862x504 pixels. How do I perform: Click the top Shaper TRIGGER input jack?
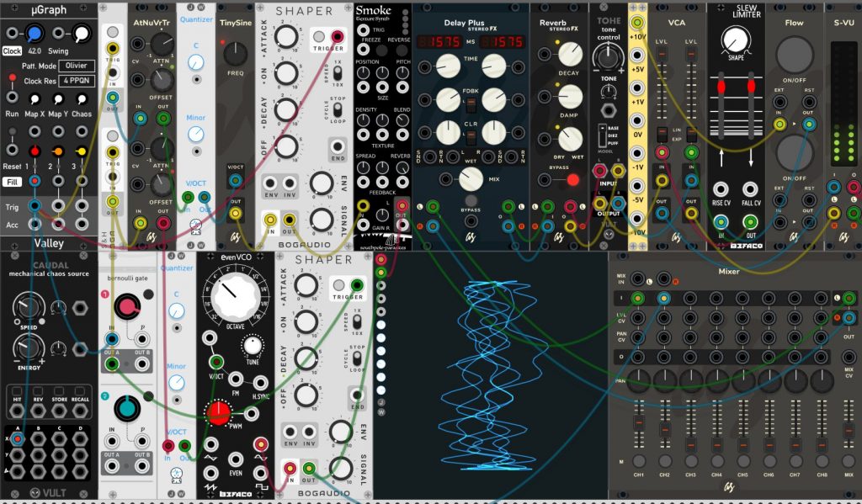pos(337,37)
